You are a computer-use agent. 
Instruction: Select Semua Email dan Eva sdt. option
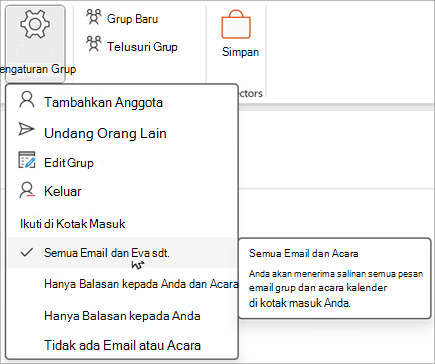click(x=122, y=253)
